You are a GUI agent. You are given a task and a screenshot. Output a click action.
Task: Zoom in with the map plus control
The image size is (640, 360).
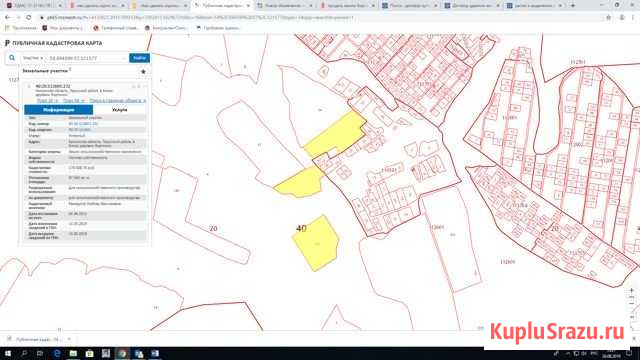click(631, 290)
